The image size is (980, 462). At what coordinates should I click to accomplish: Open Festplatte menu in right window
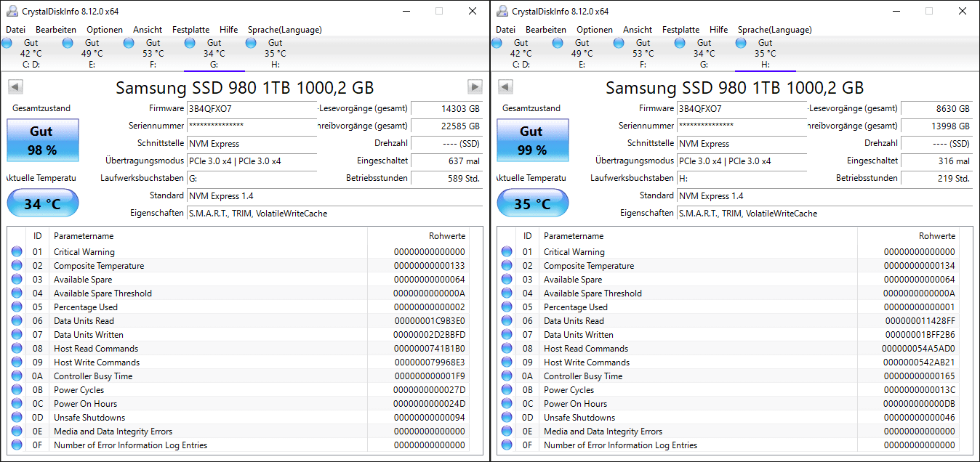(680, 30)
